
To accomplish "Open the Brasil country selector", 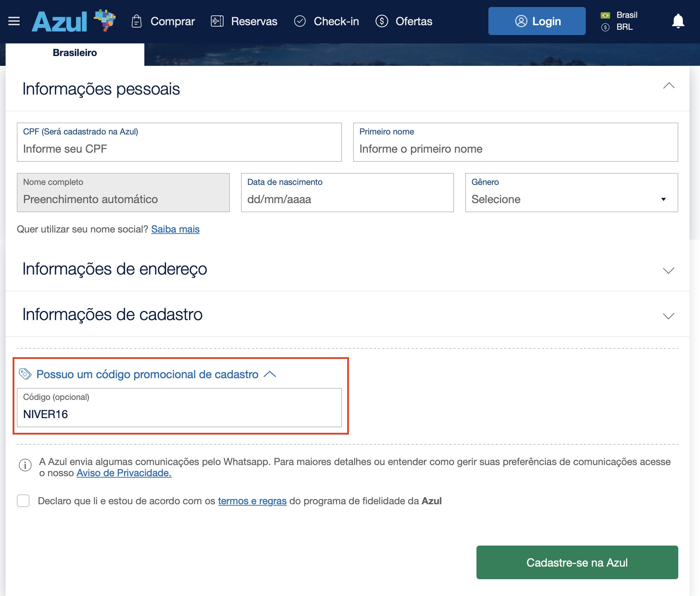I will (x=627, y=15).
